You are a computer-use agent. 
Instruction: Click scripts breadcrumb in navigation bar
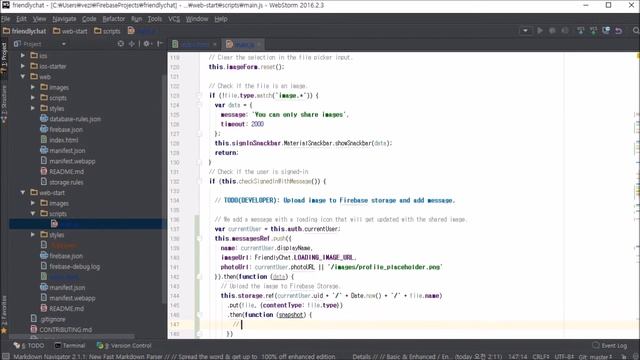click(x=107, y=31)
